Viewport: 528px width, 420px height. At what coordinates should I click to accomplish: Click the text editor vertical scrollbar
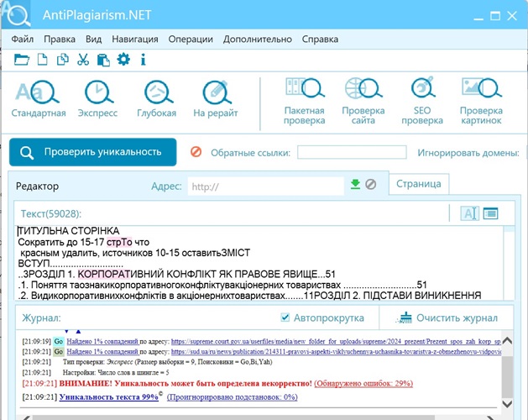click(509, 262)
